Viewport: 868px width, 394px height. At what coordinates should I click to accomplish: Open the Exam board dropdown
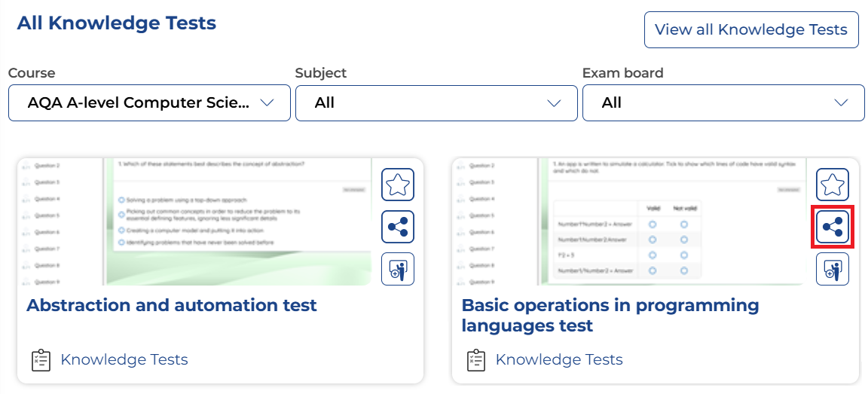[723, 103]
